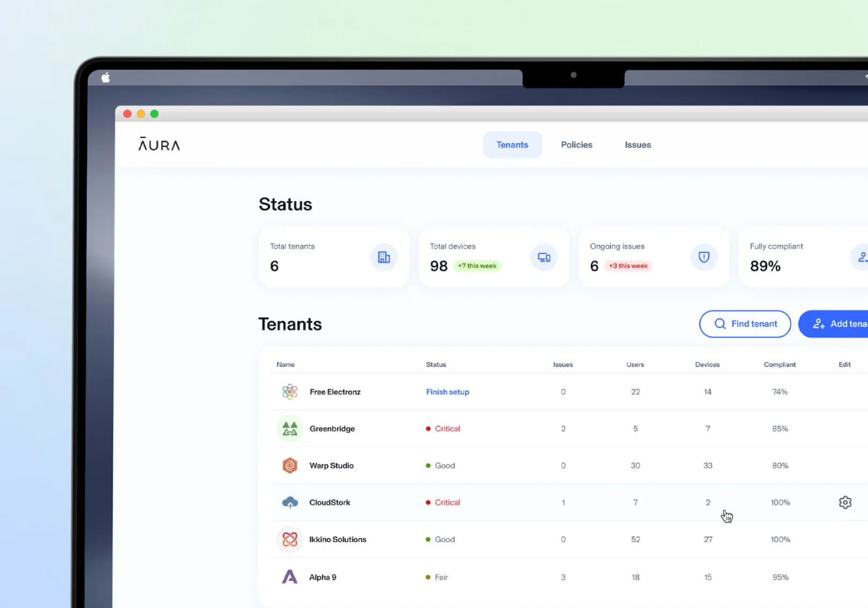The image size is (868, 608).
Task: Click the Add tenant button
Action: click(x=834, y=324)
